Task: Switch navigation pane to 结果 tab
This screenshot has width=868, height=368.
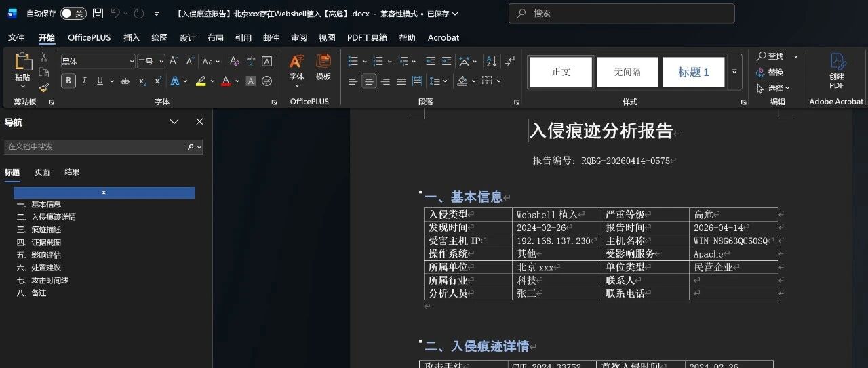Action: tap(72, 172)
